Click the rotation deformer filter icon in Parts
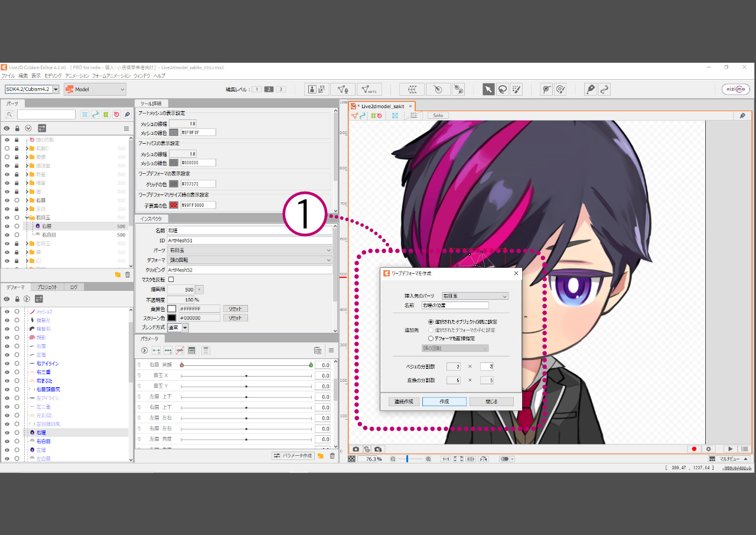The image size is (756, 535). (116, 115)
